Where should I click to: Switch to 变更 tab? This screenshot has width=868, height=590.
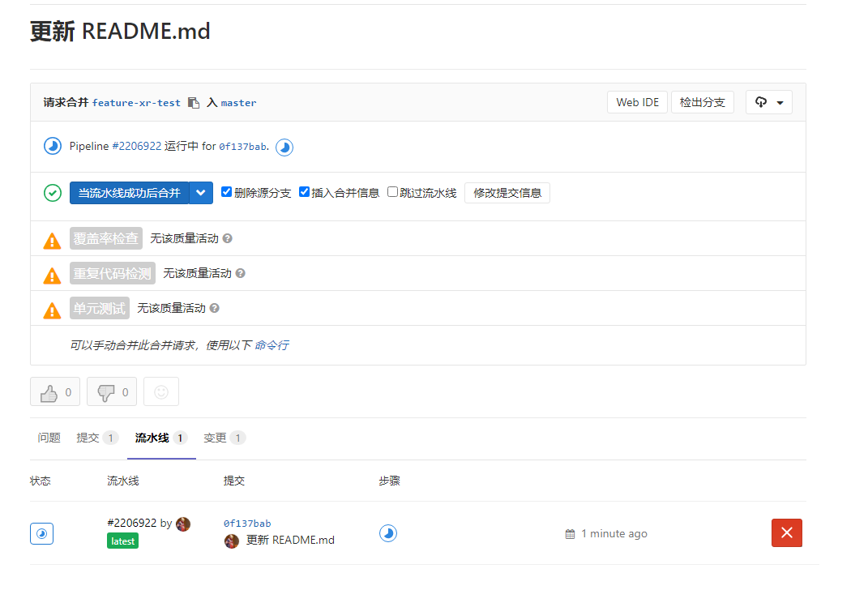pos(224,438)
